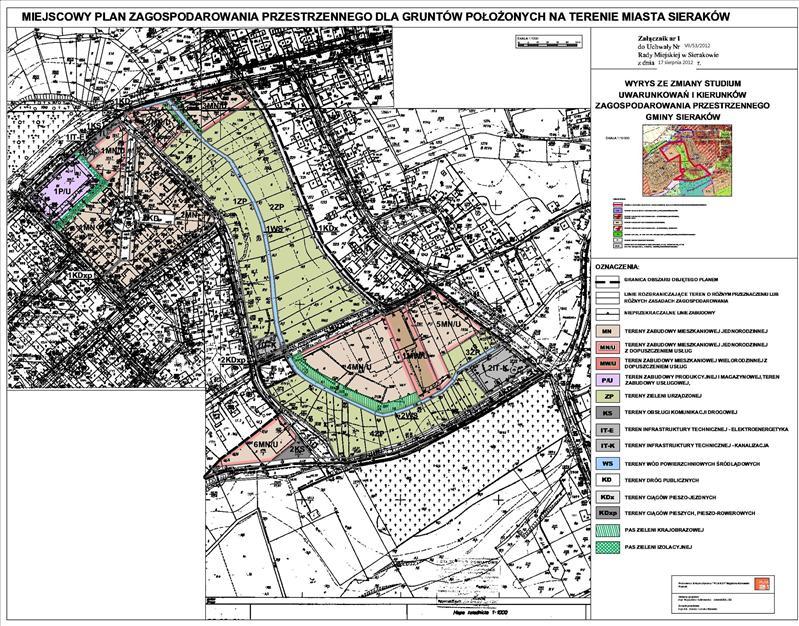The height and width of the screenshot is (626, 799).
Task: Click the isolation greenery belt legend swatch
Action: click(x=607, y=547)
